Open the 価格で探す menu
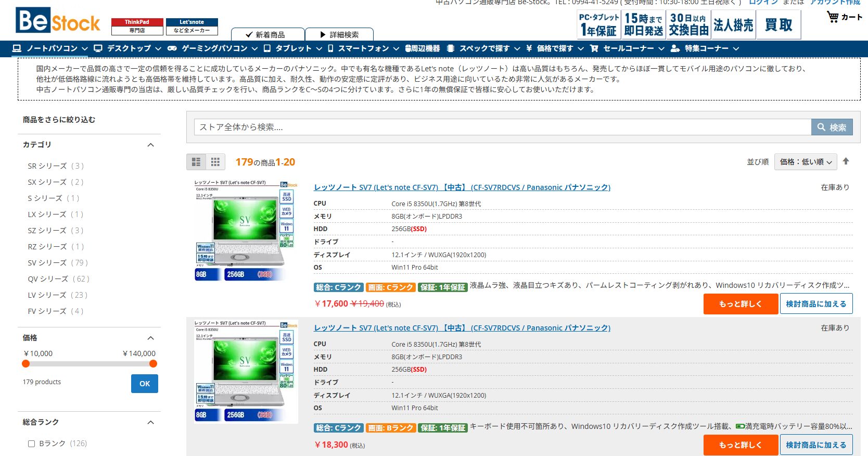 (555, 48)
